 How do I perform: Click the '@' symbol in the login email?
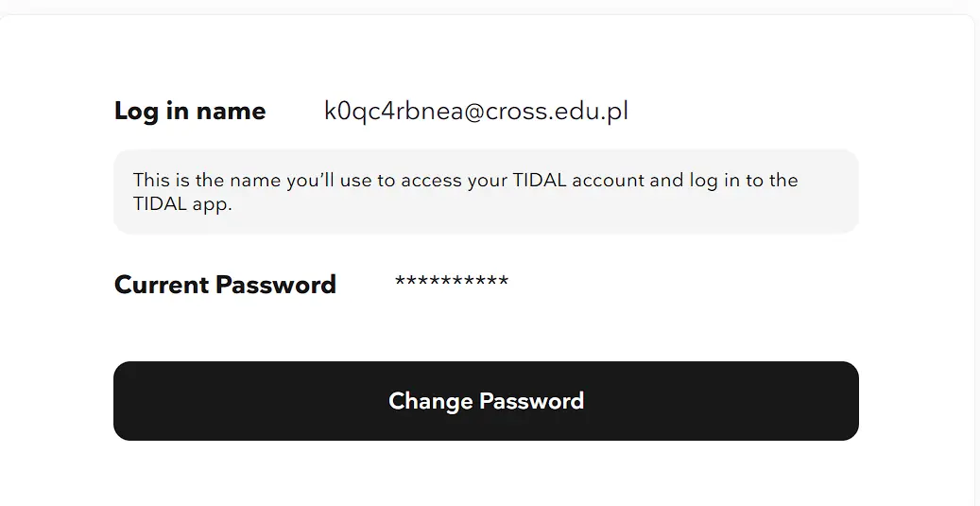coord(474,113)
